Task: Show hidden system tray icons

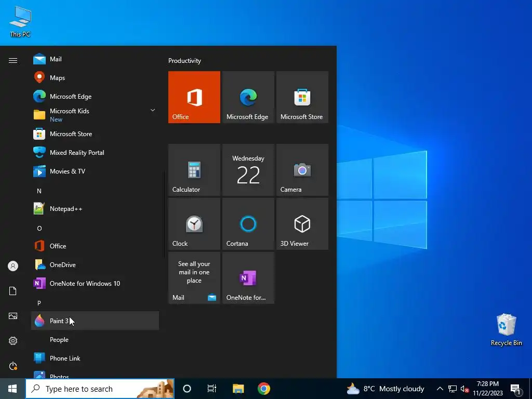Action: (440, 389)
